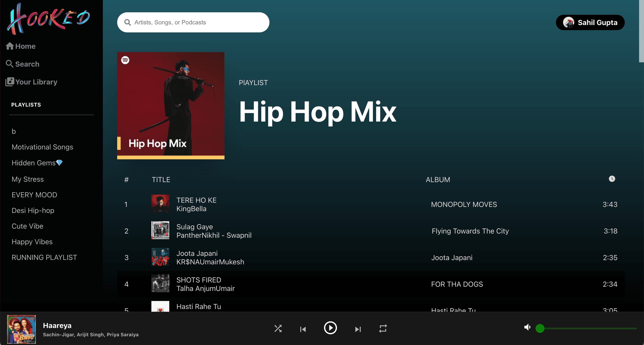This screenshot has width=644, height=345.
Task: Click album MONOPOLY MOVES
Action: click(464, 204)
